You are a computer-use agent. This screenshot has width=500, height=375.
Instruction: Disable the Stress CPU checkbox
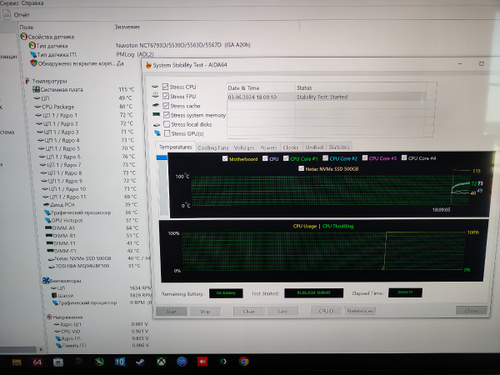[x=165, y=87]
